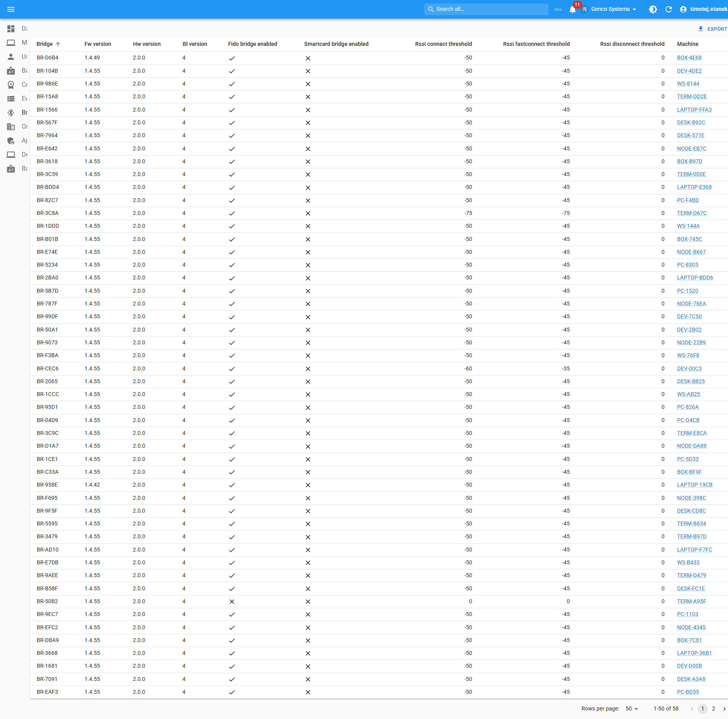Click the Fido bridge checkmark for BR-1566
The height and width of the screenshot is (719, 728).
click(232, 110)
